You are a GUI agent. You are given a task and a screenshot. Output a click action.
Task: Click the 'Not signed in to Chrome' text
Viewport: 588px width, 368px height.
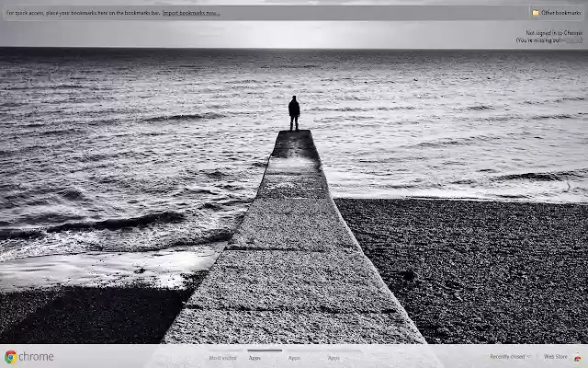coord(554,33)
